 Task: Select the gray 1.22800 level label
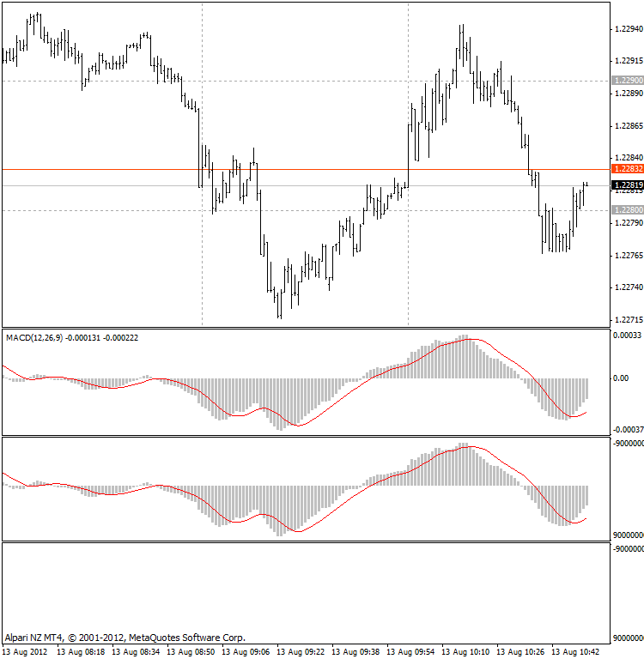pos(627,210)
